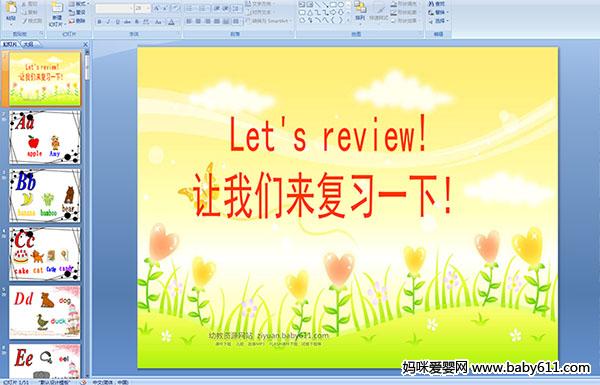Switch to the Slides pane tab
This screenshot has height=385, width=600.
click(x=10, y=44)
